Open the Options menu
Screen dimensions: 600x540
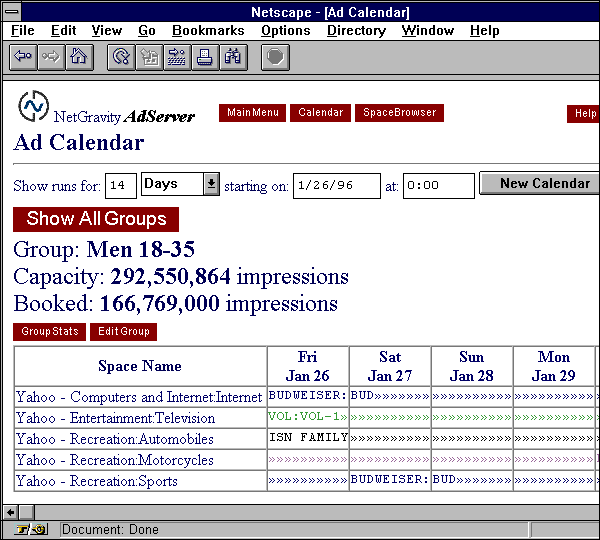tap(285, 31)
